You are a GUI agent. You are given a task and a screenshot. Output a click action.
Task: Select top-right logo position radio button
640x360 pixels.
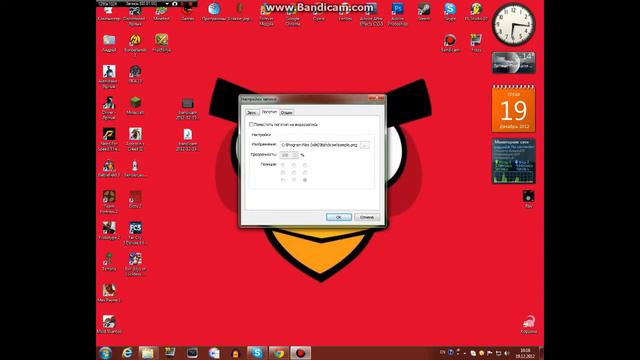pyautogui.click(x=305, y=165)
